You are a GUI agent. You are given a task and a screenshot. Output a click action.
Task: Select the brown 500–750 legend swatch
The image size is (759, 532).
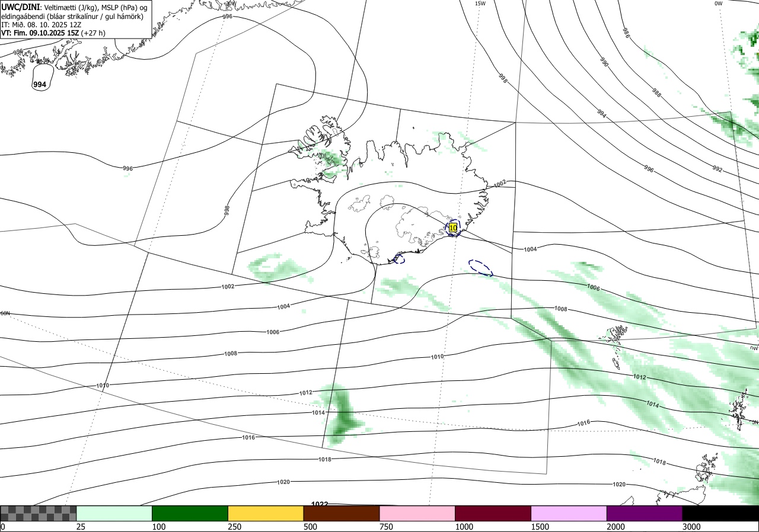click(x=342, y=513)
